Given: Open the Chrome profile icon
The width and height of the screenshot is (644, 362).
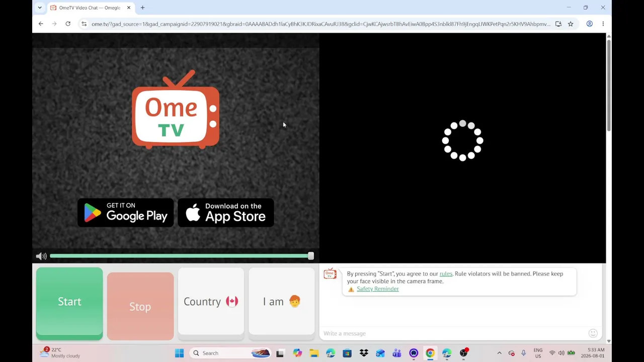Looking at the screenshot, I should (590, 24).
